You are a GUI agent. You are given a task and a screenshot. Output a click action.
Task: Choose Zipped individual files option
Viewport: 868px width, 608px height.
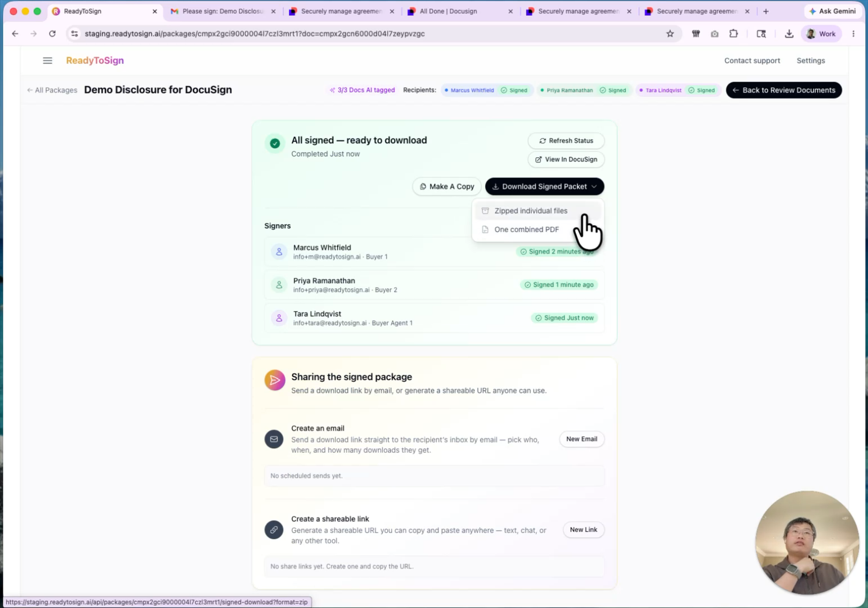pyautogui.click(x=538, y=211)
